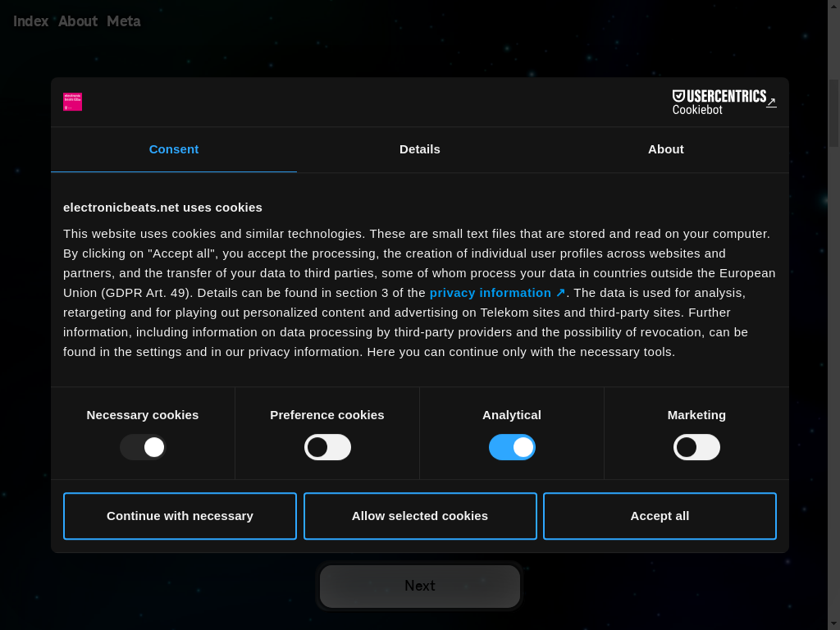840x630 pixels.
Task: Open the Details tab
Action: (420, 149)
